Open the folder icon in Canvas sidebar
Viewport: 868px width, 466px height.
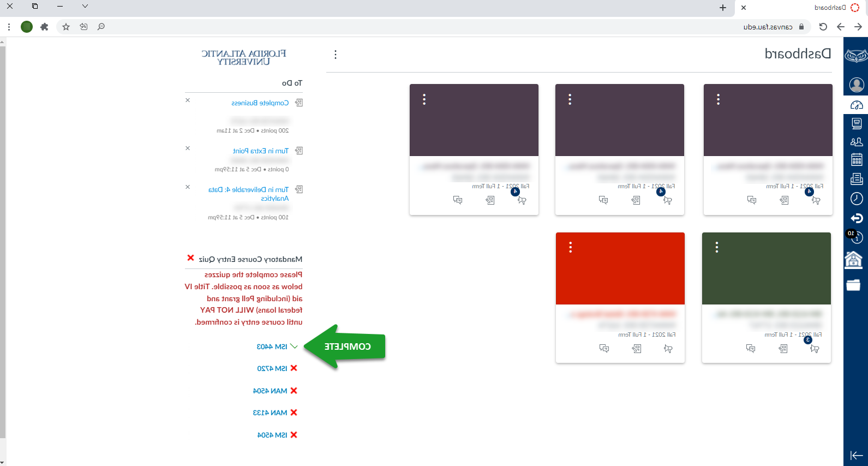(x=853, y=285)
